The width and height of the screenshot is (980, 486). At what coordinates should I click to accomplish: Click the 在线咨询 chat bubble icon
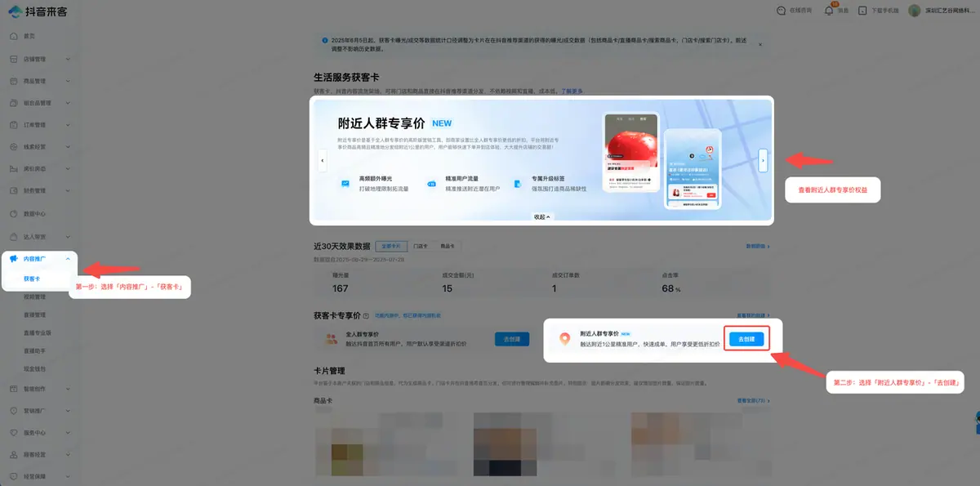pyautogui.click(x=782, y=11)
